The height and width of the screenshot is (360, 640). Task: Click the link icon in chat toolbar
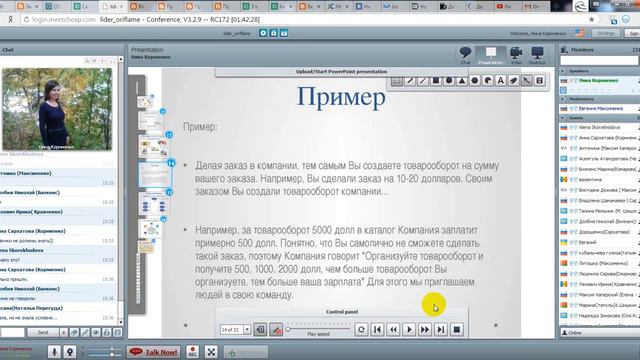74,333
